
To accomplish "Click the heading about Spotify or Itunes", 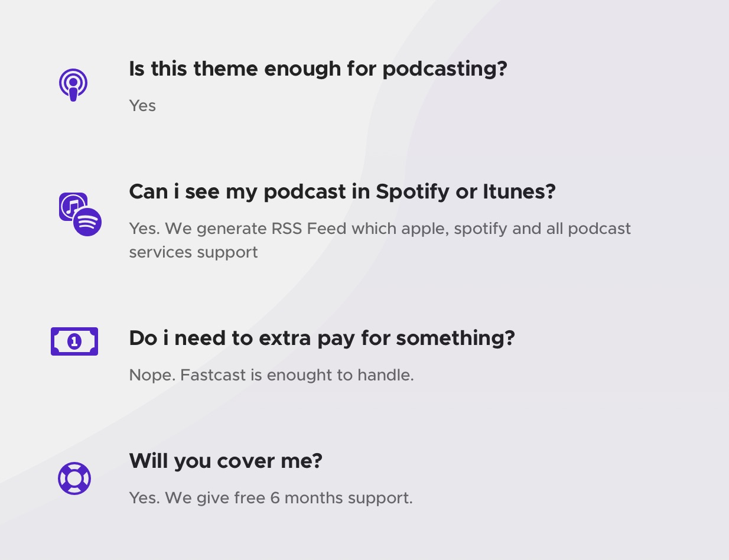I will pos(342,191).
